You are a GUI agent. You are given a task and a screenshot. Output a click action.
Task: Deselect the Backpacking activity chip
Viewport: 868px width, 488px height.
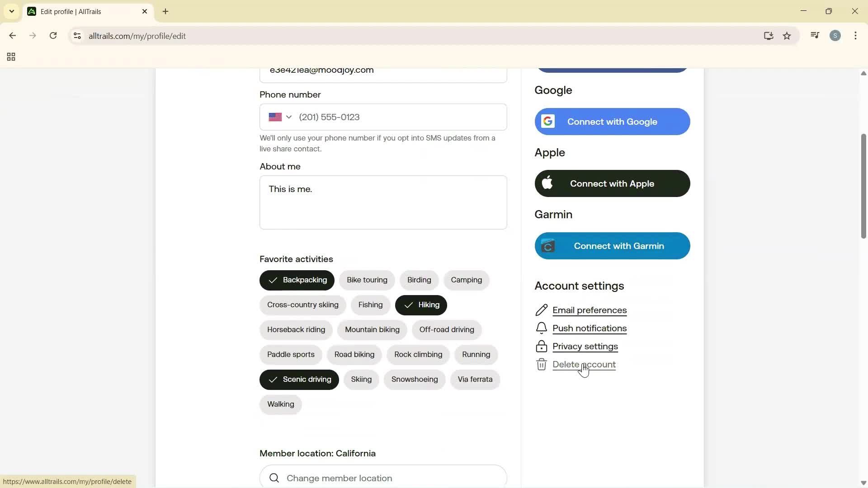tap(297, 280)
